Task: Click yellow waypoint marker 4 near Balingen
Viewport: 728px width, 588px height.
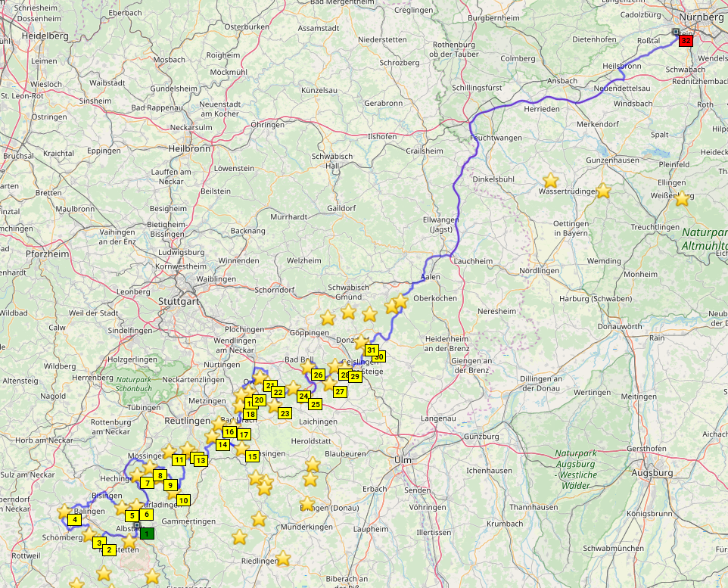Action: (x=74, y=519)
